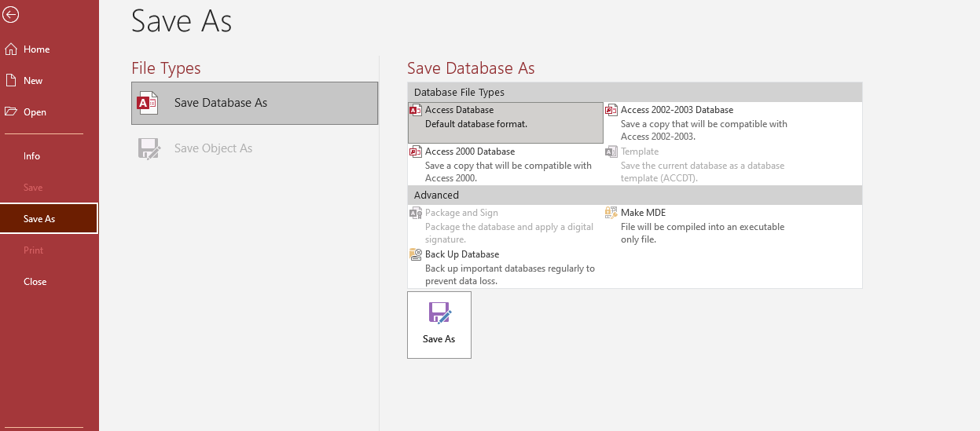Go to the Home page
Viewport: 980px width, 431px height.
click(x=37, y=49)
